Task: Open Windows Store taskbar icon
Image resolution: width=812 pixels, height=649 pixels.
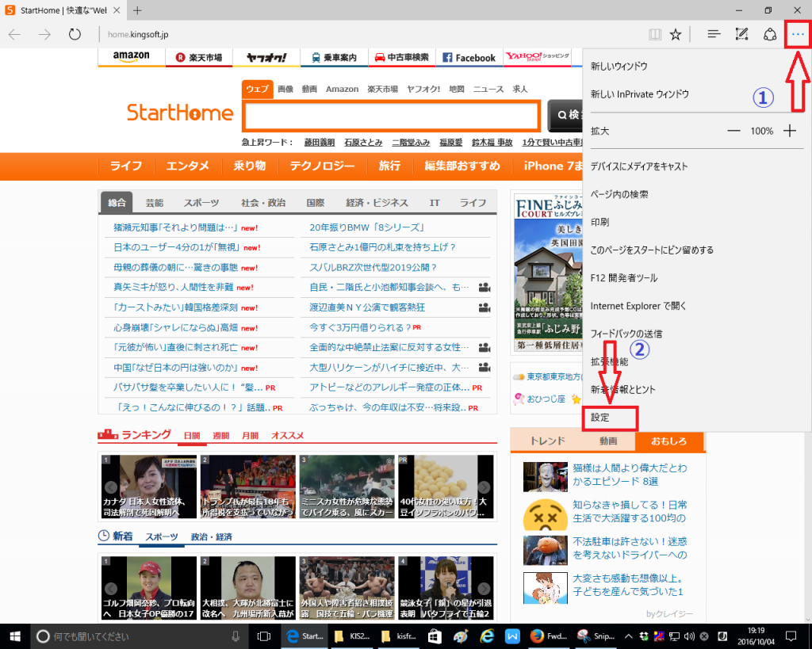Action: [435, 636]
